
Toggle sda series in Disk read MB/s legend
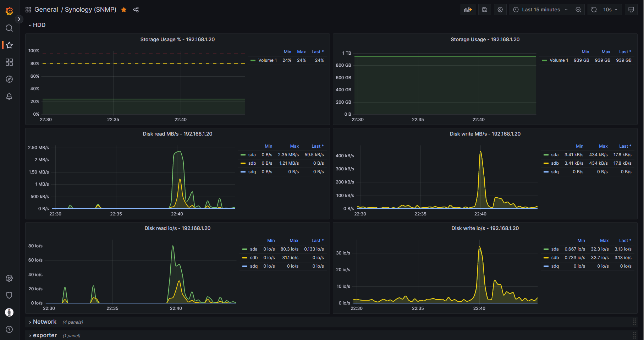(252, 155)
